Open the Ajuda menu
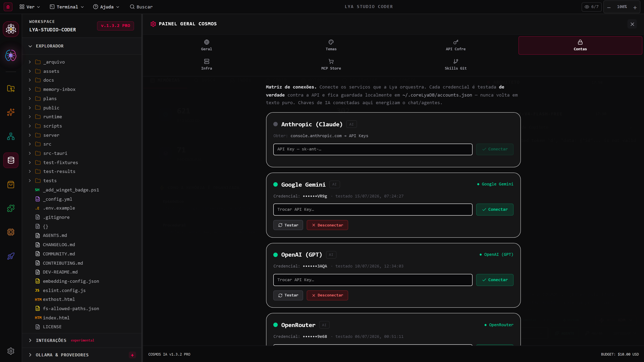The image size is (644, 362). 106,7
